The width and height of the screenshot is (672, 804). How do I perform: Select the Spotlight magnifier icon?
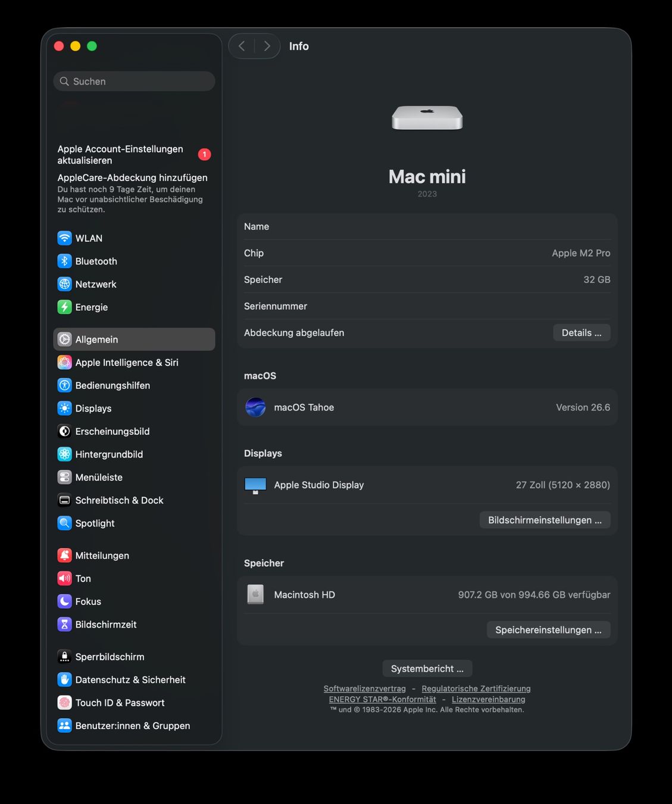(64, 523)
